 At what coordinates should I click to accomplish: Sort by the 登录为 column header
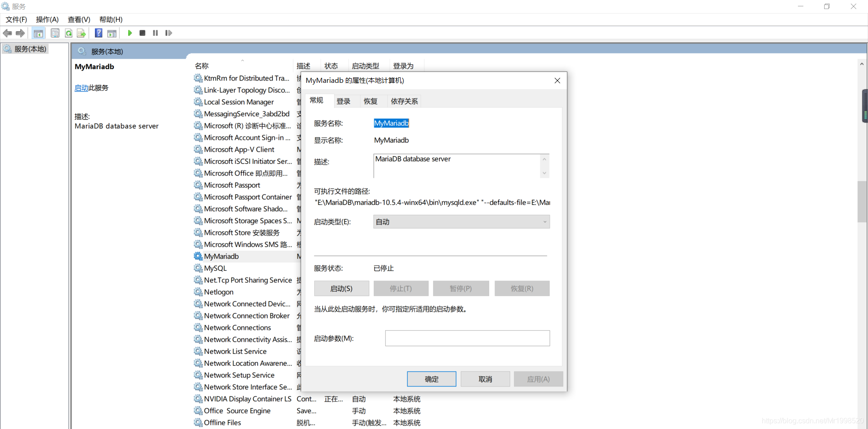pyautogui.click(x=407, y=66)
